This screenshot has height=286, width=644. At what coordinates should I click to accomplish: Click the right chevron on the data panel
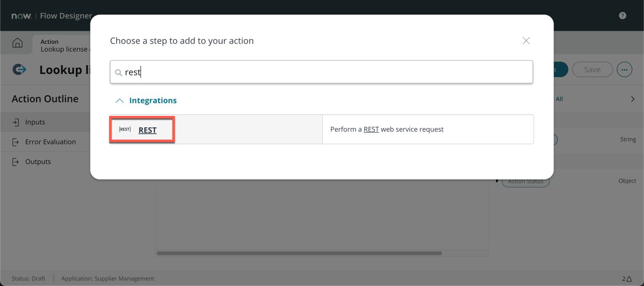click(632, 99)
